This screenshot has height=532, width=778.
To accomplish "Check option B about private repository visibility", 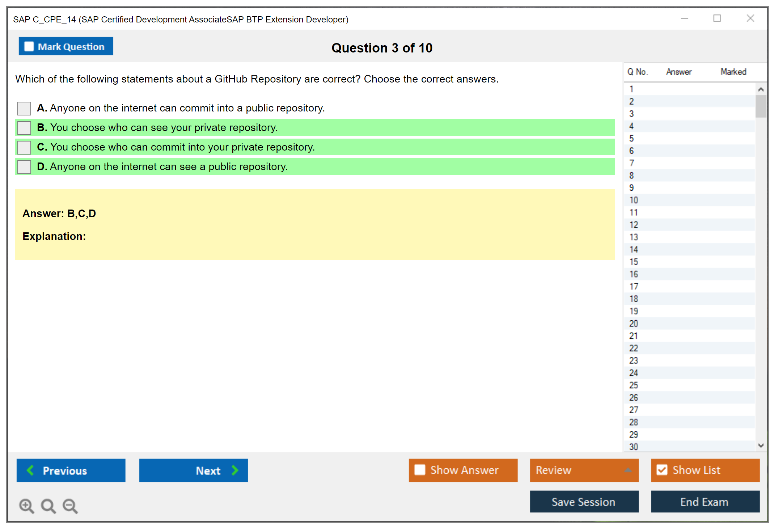I will [24, 128].
